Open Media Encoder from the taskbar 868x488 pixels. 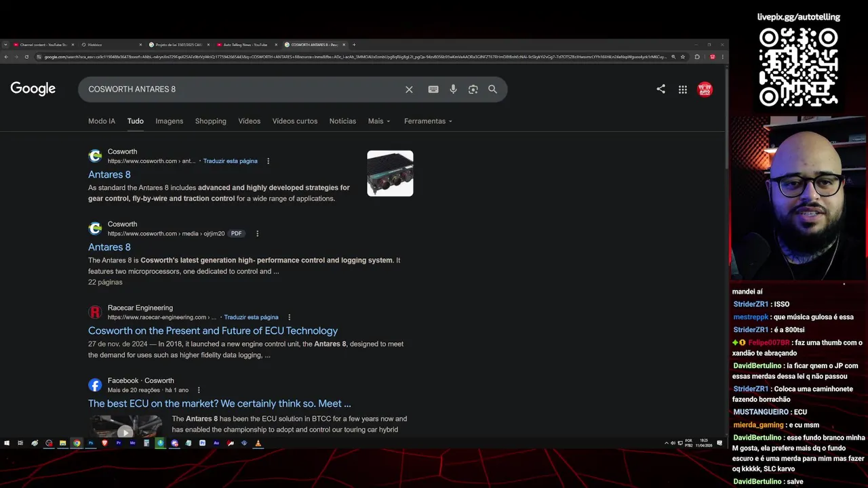pos(132,443)
